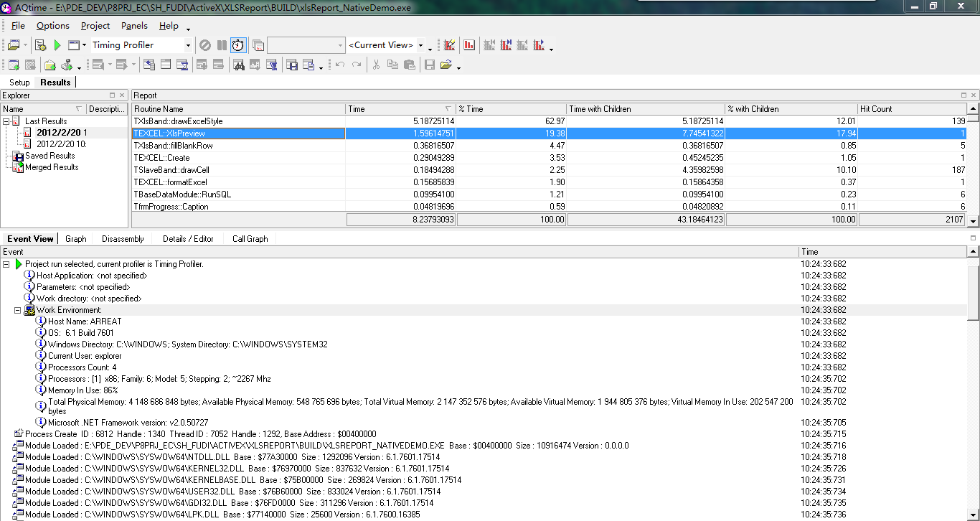Click the stopwatch icon in the toolbar
The width and height of the screenshot is (980, 521).
tap(237, 45)
